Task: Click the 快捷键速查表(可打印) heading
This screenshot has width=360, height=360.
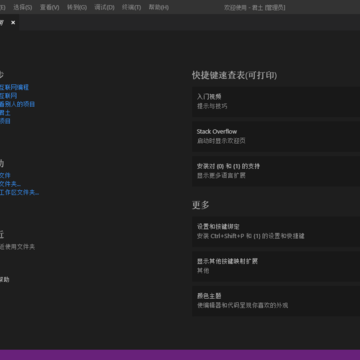Action: tap(234, 75)
